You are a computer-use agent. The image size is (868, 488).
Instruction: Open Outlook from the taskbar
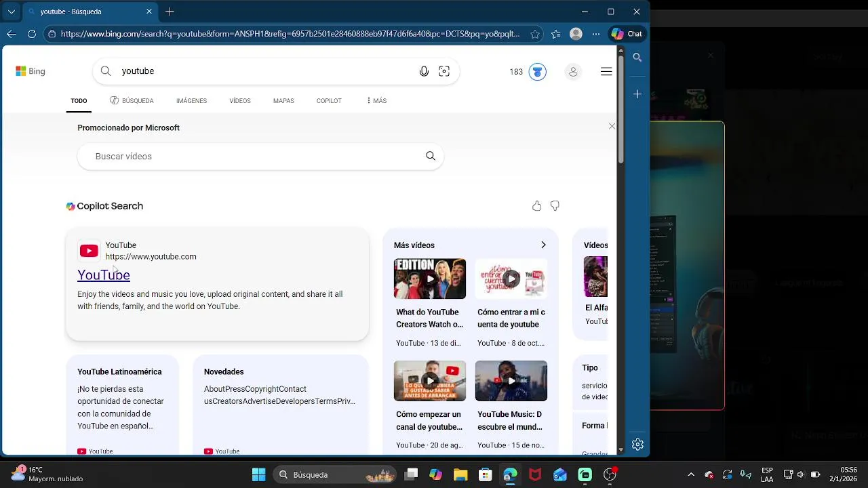point(560,474)
